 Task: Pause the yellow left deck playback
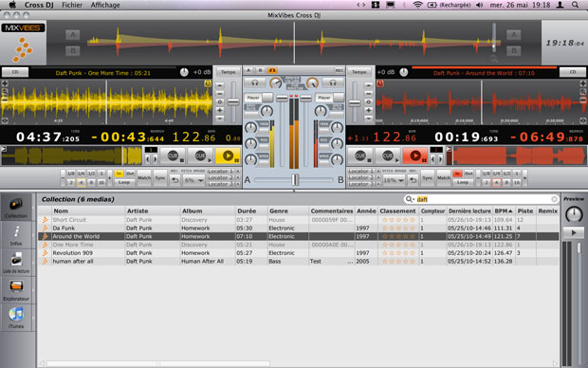click(228, 156)
